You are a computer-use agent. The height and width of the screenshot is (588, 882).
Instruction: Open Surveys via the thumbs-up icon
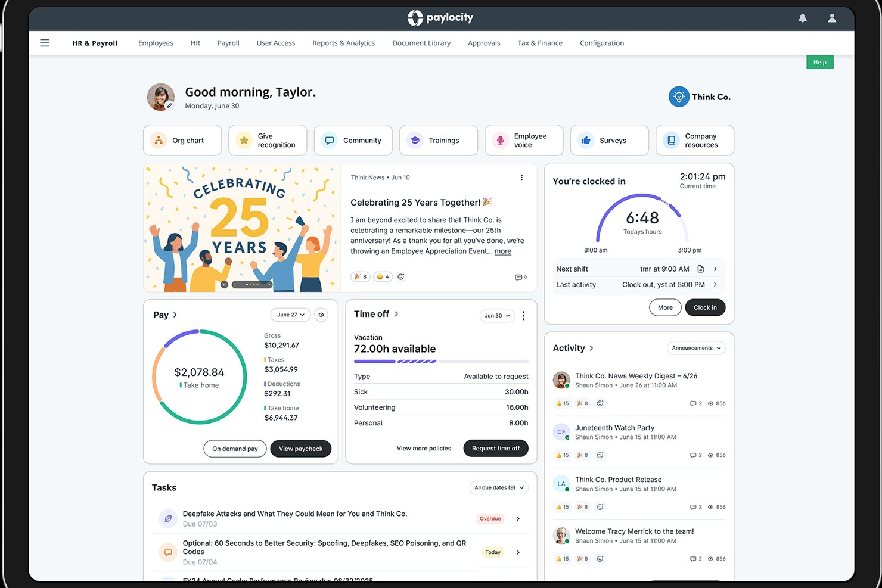coord(586,140)
